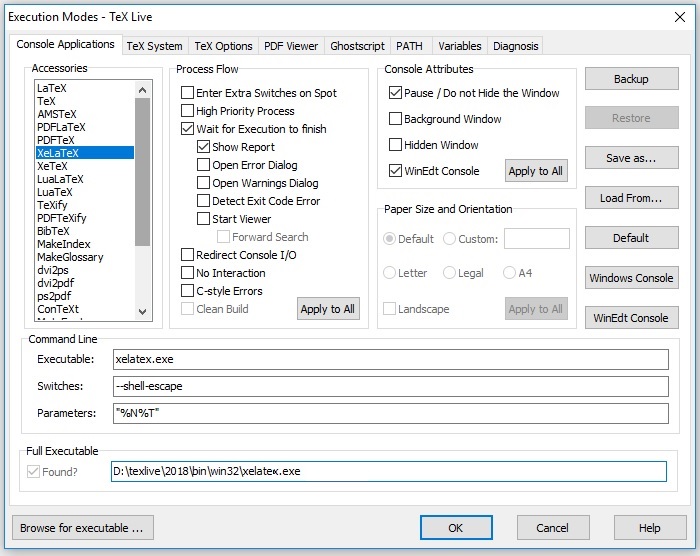Screen dimensions: 700x556
Task: Select TeX in the accessories list
Action: pos(85,101)
